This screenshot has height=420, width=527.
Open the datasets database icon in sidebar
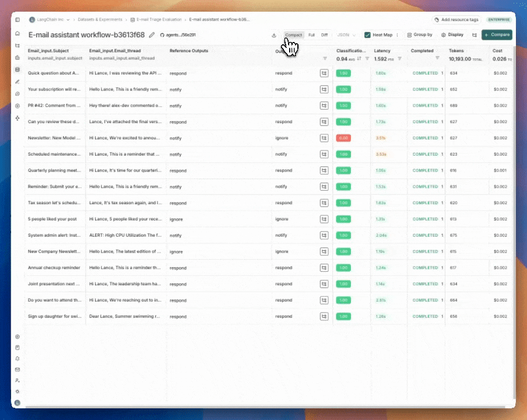coord(17,69)
